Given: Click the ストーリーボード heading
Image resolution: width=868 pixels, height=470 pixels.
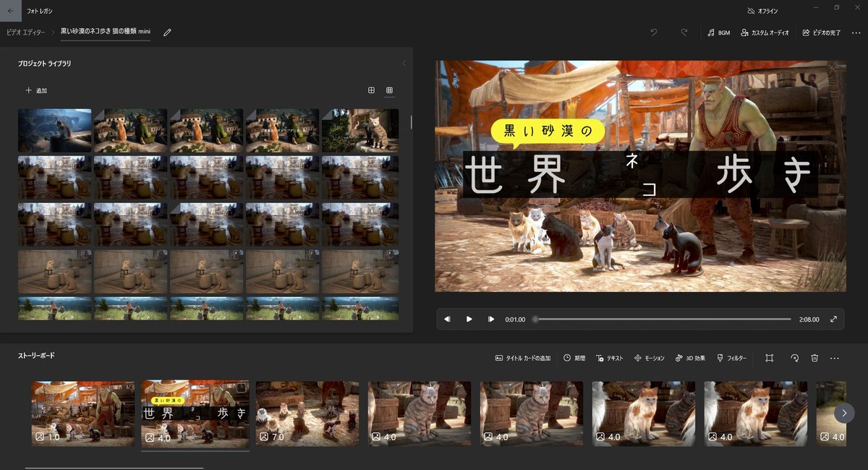Looking at the screenshot, I should 36,356.
